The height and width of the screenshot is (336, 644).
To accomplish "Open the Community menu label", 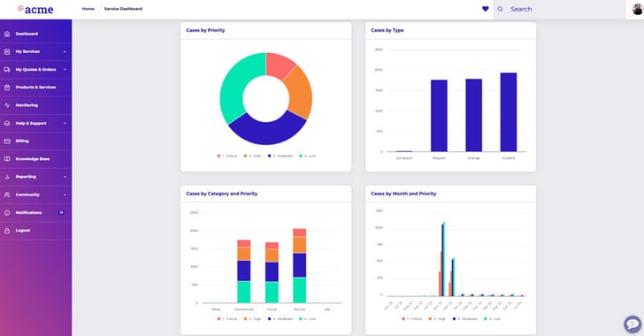I will (27, 195).
